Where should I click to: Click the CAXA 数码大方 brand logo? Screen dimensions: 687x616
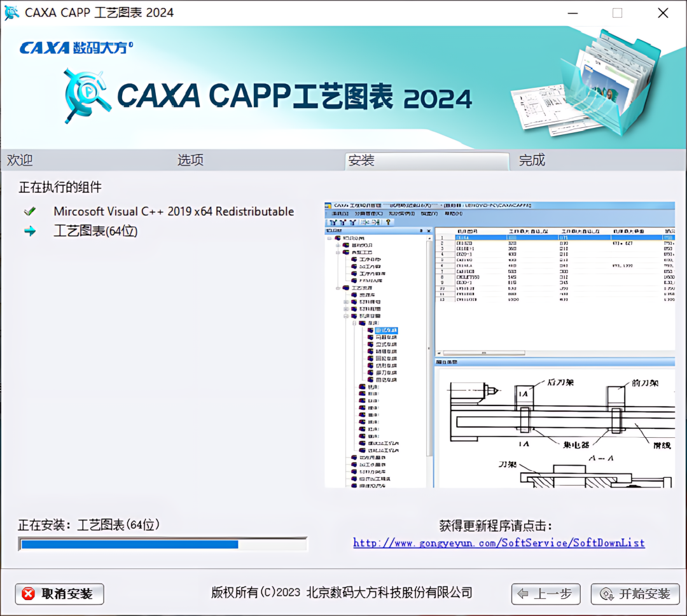point(76,47)
